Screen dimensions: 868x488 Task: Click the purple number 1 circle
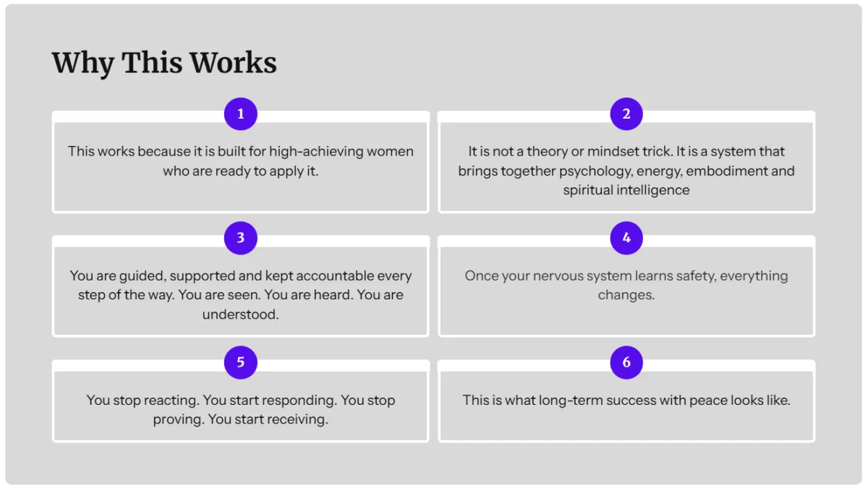click(x=241, y=114)
